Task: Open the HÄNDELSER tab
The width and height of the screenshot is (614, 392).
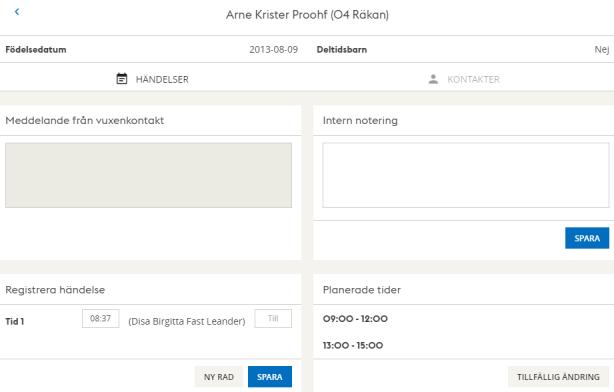Action: click(153, 79)
